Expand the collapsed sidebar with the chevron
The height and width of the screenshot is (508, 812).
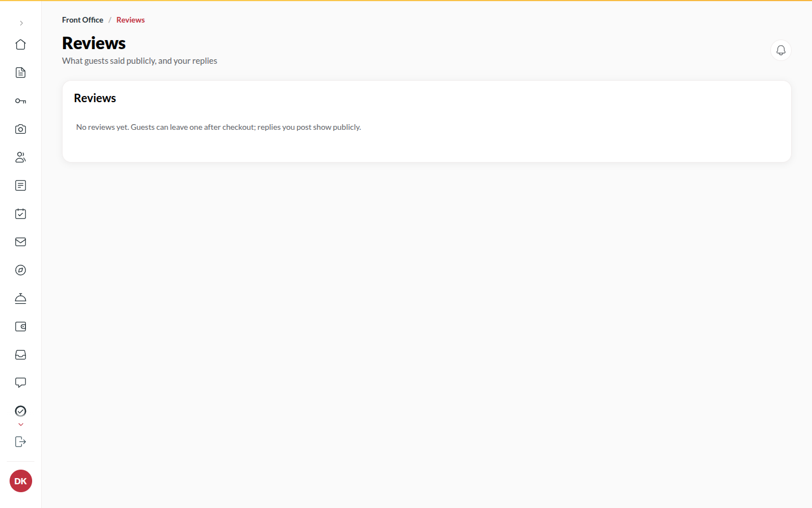click(21, 23)
